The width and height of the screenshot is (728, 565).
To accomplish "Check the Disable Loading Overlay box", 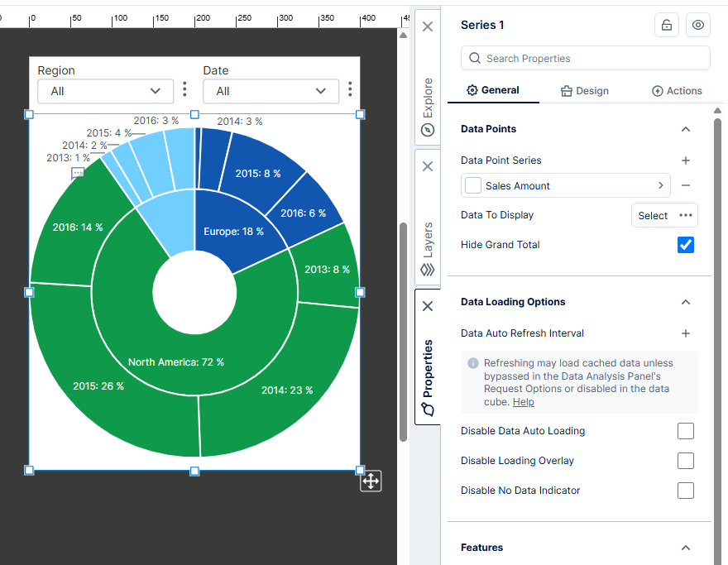I will (685, 461).
